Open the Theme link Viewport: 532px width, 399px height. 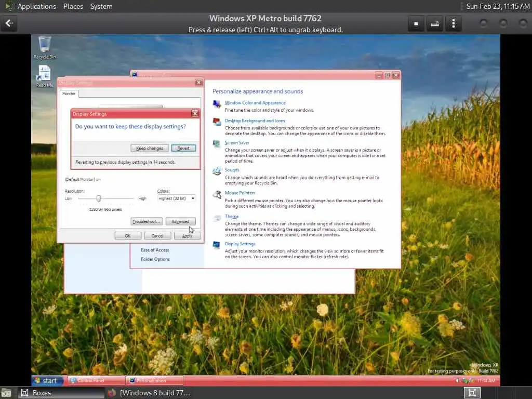(x=232, y=217)
